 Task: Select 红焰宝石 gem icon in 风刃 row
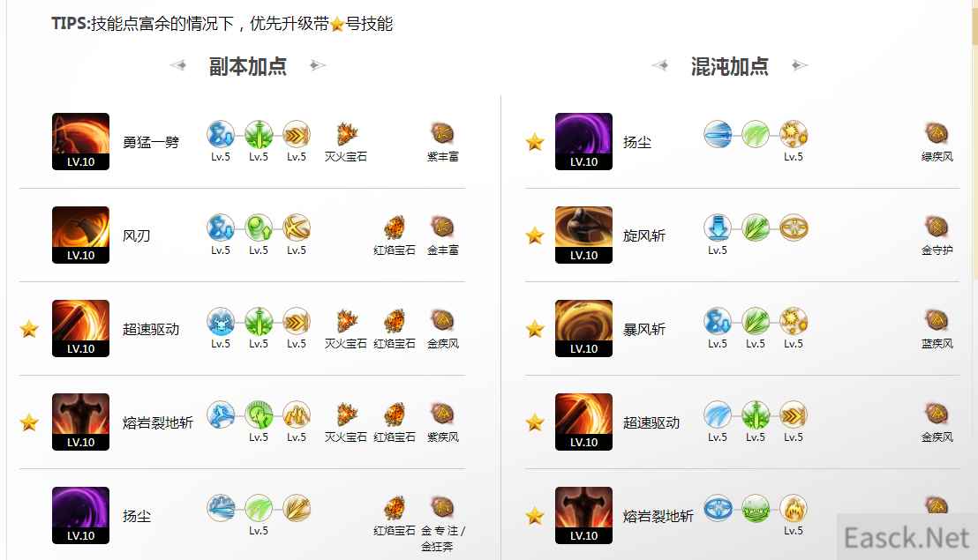pos(395,228)
